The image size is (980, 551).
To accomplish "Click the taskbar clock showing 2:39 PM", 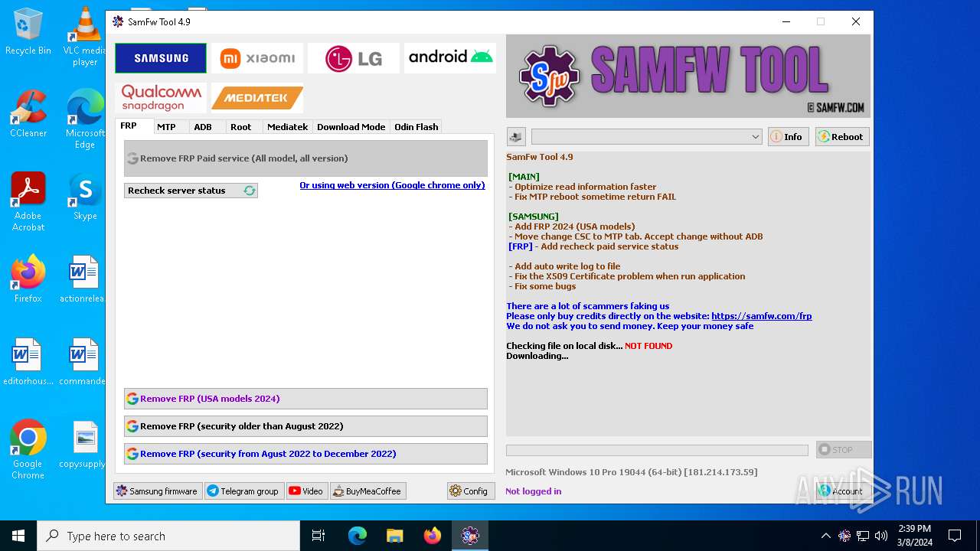I will point(914,536).
